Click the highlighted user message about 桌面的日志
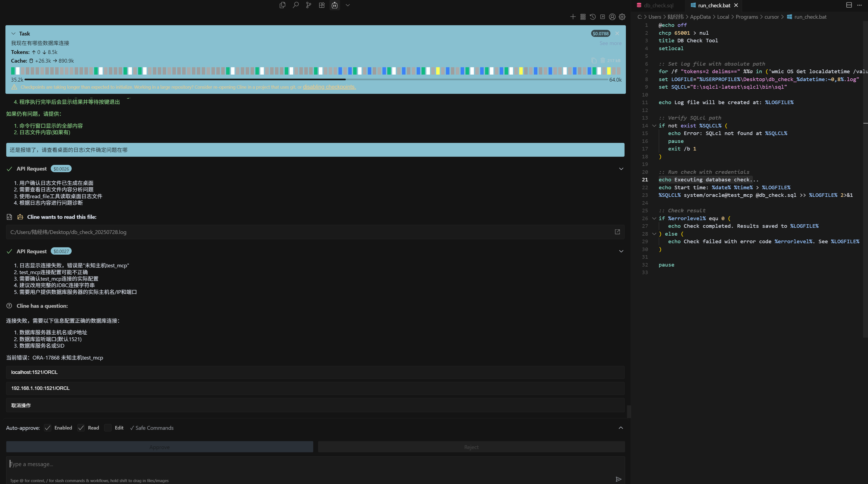 (x=315, y=150)
